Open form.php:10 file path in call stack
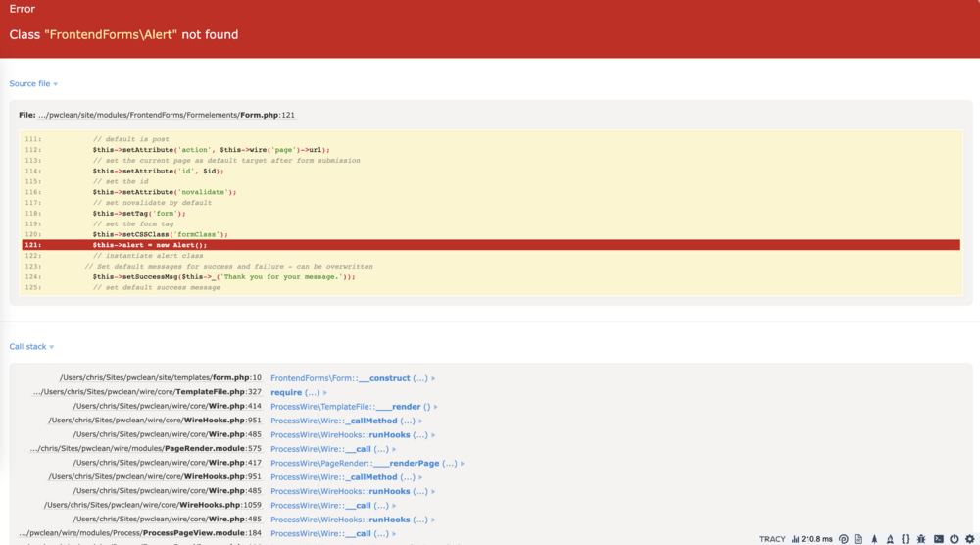Image resolution: width=980 pixels, height=545 pixels. point(160,378)
